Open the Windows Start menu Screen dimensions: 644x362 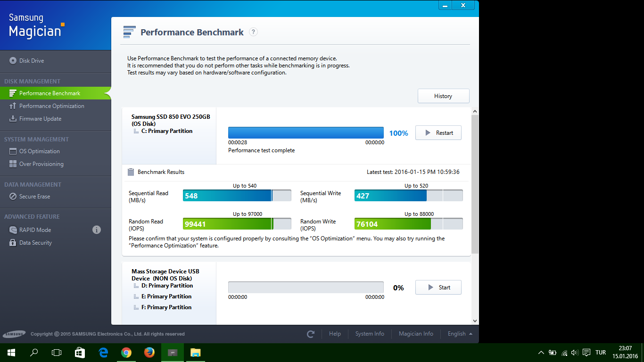click(11, 353)
